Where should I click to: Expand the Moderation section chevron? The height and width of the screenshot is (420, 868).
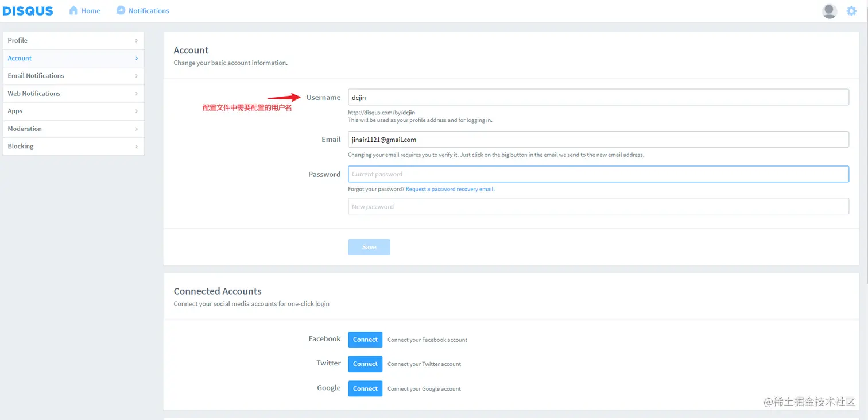137,129
